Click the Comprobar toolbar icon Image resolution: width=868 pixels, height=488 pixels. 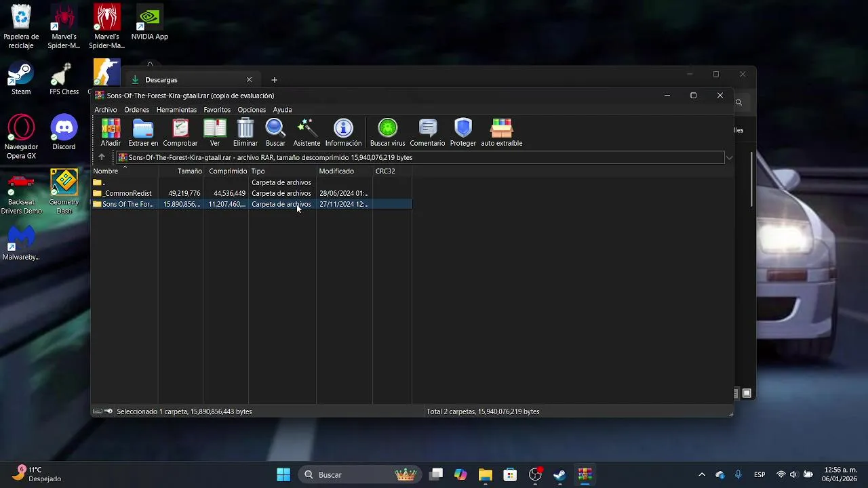[x=180, y=133]
